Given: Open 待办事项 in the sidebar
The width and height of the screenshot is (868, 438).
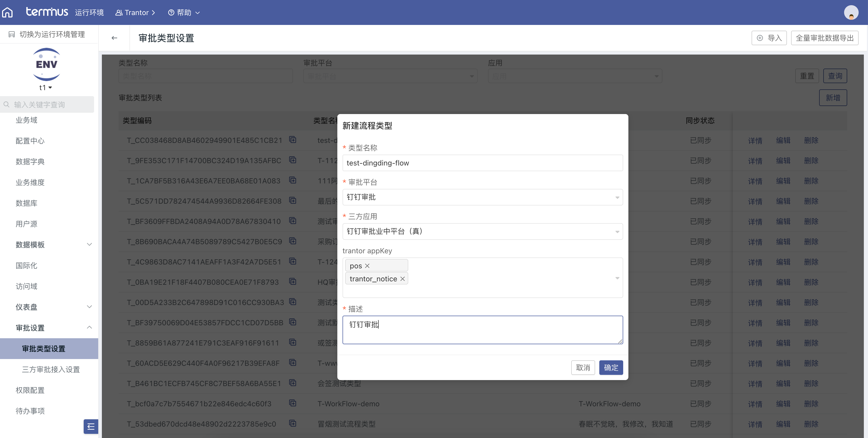Looking at the screenshot, I should click(x=30, y=411).
